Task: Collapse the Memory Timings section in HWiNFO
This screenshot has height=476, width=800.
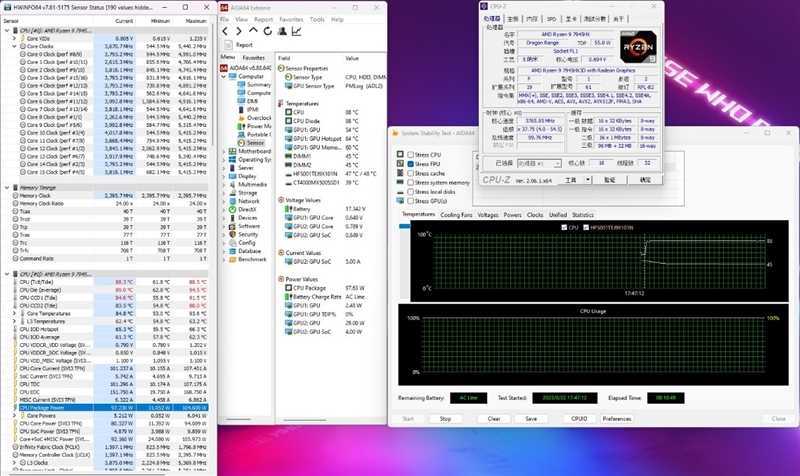Action: pyautogui.click(x=7, y=188)
